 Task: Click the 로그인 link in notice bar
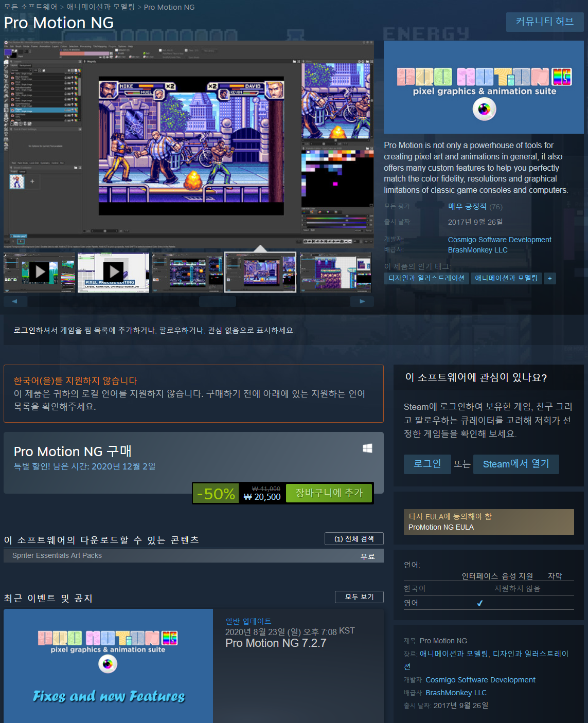[x=25, y=330]
